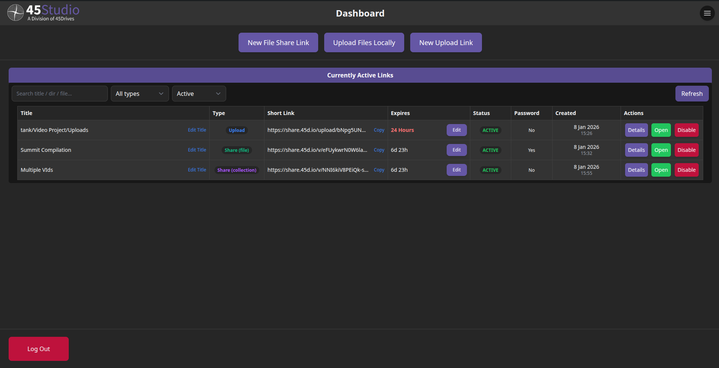Edit Title for tank/Video Project/Uploads
719x368 pixels.
tap(197, 130)
